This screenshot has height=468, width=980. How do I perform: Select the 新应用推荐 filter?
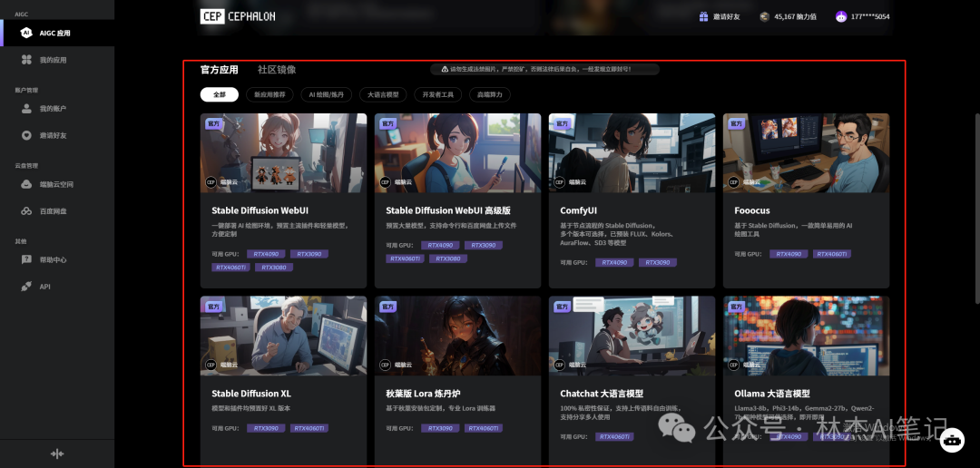pyautogui.click(x=270, y=95)
